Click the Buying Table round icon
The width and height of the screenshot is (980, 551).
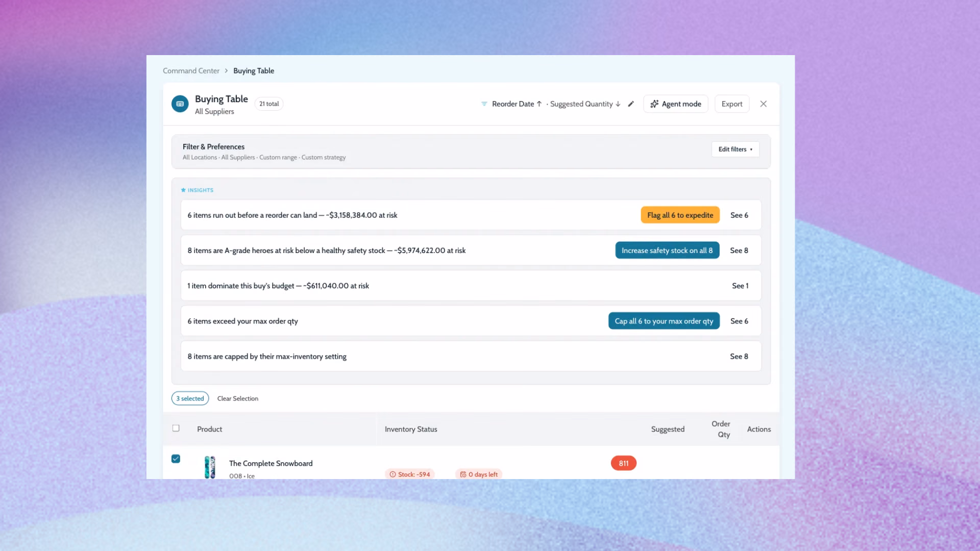(x=180, y=104)
